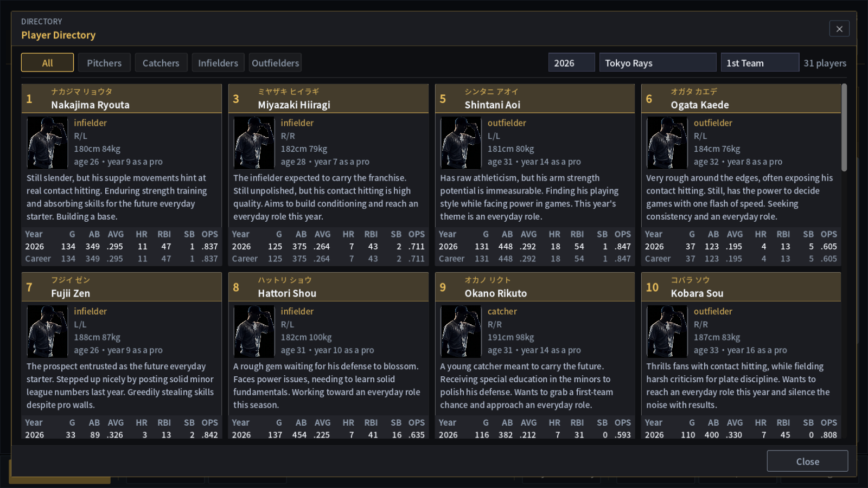The width and height of the screenshot is (868, 488).
Task: Select the All filter tab
Action: [47, 63]
